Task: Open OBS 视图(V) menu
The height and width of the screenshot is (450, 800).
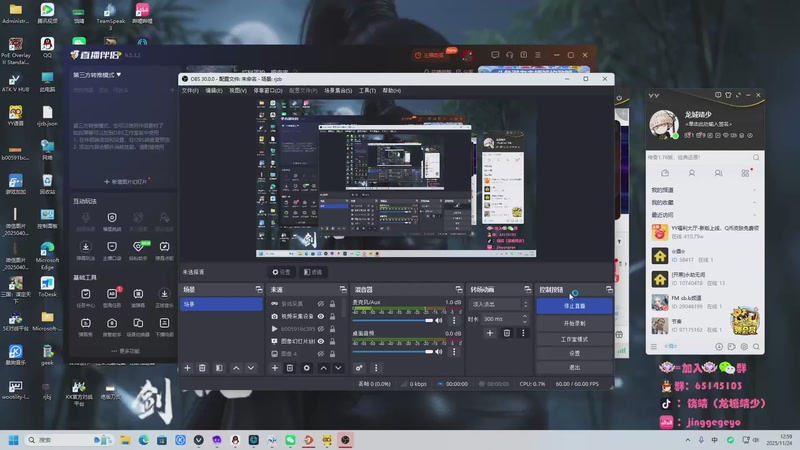Action: coord(238,90)
